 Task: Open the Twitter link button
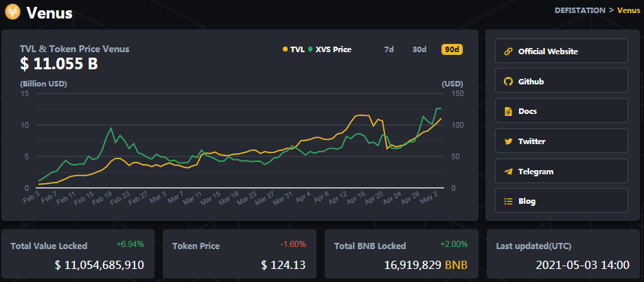[562, 141]
